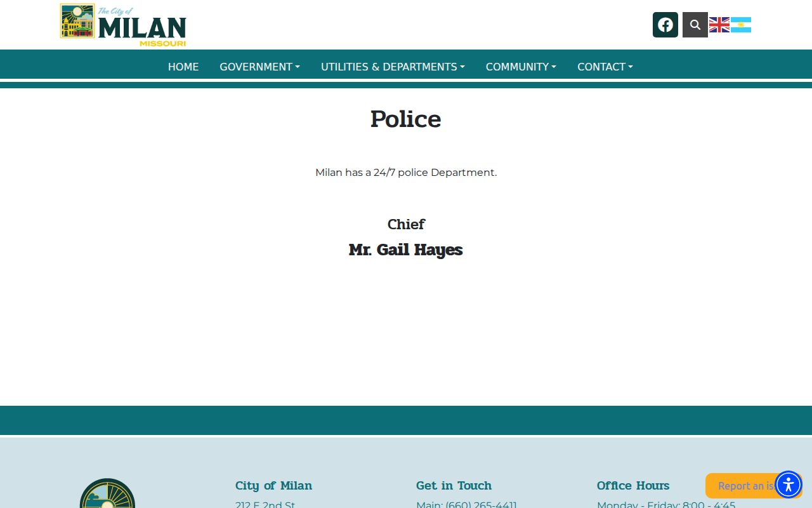Expand the GOVERNMENT dropdown menu

coord(260,67)
